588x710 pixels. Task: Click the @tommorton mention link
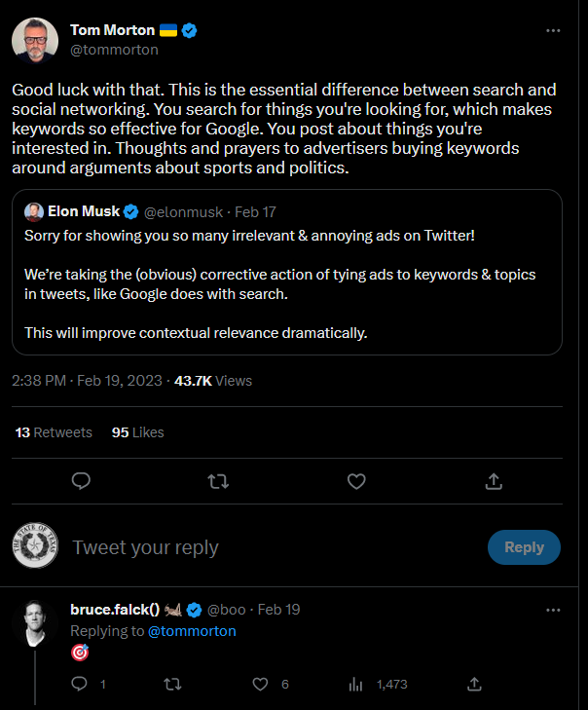tap(192, 631)
